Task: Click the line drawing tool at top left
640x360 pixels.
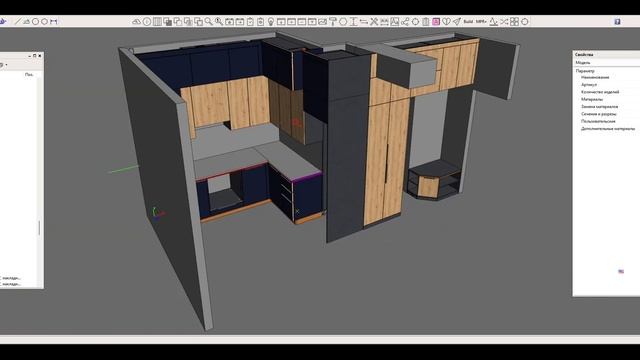Action: coord(18,21)
